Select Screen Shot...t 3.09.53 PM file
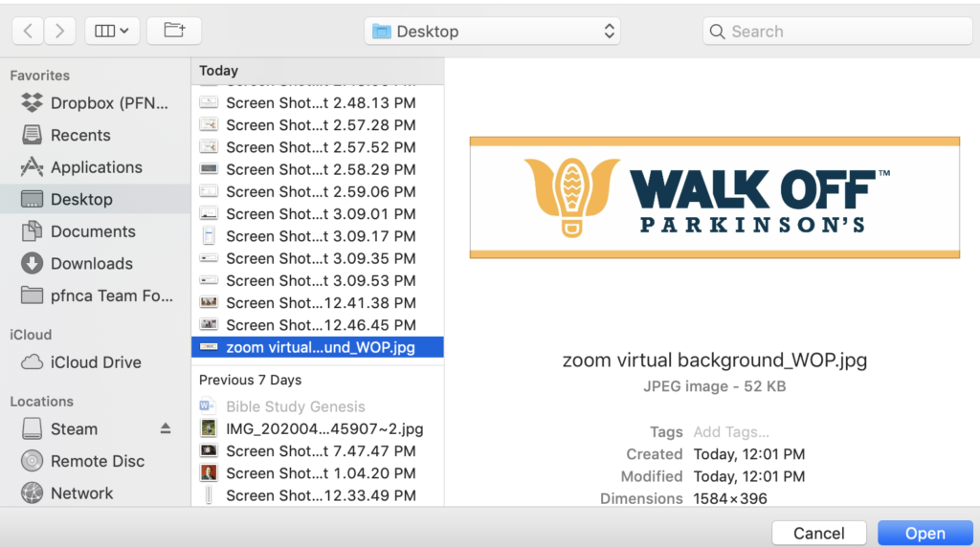 (x=318, y=280)
